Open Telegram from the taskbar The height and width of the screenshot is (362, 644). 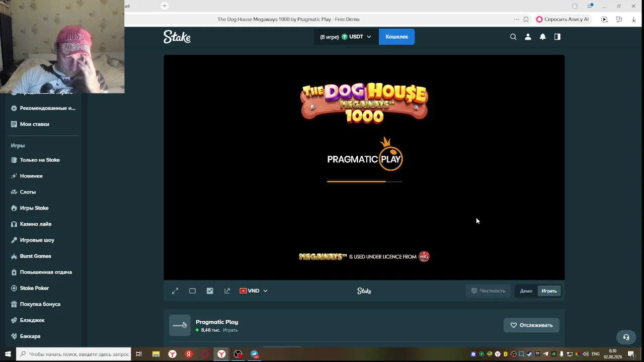click(255, 354)
